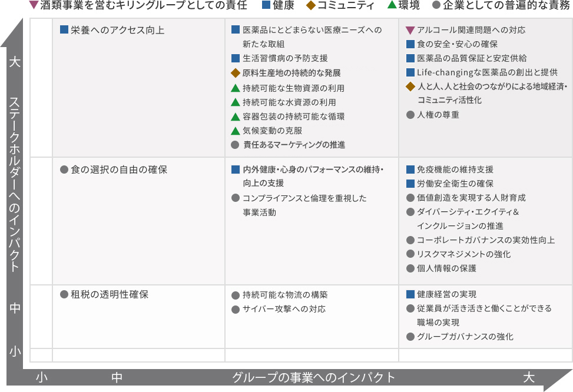Click the orange diamond beside コミュニティ in legend

[310, 6]
